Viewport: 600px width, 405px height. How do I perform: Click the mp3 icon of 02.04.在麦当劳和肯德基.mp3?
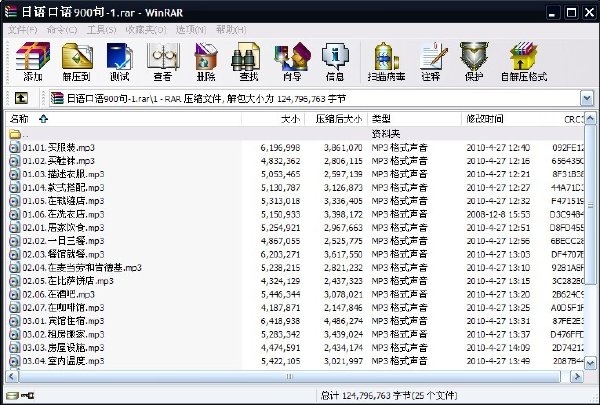point(15,268)
